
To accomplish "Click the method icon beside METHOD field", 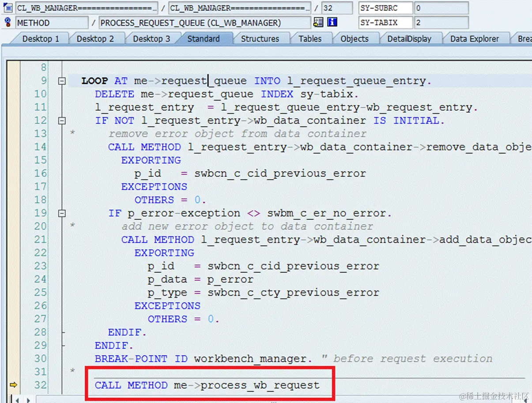I will pyautogui.click(x=7, y=22).
